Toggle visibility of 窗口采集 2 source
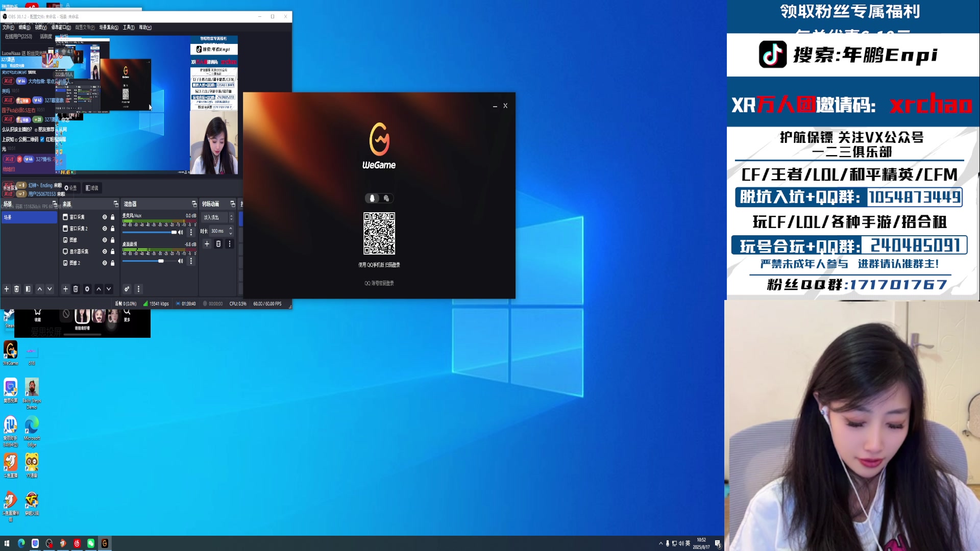Image resolution: width=980 pixels, height=551 pixels. click(105, 229)
